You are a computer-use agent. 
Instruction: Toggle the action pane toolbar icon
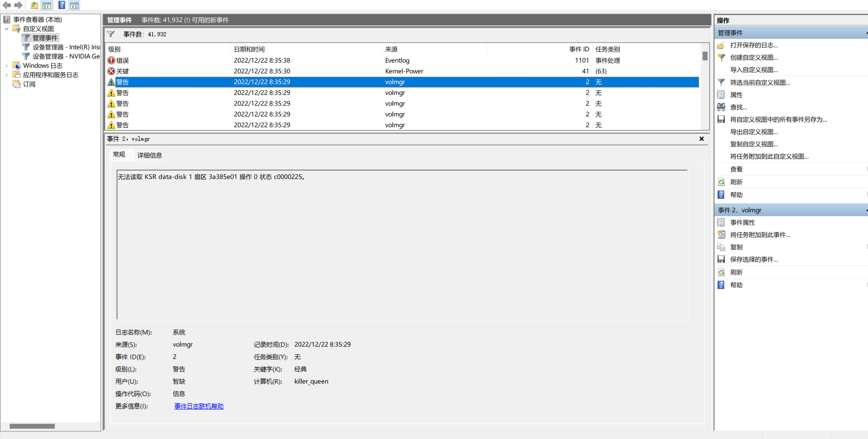(x=74, y=5)
